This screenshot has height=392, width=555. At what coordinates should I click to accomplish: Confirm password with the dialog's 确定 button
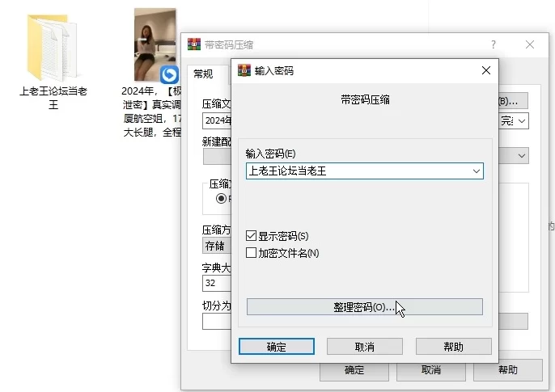(x=276, y=346)
